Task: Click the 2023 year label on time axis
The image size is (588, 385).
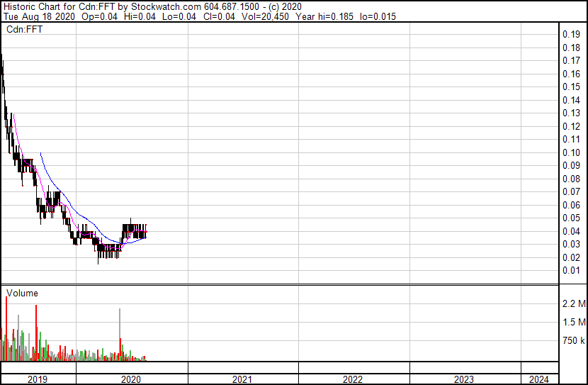Action: pos(465,379)
